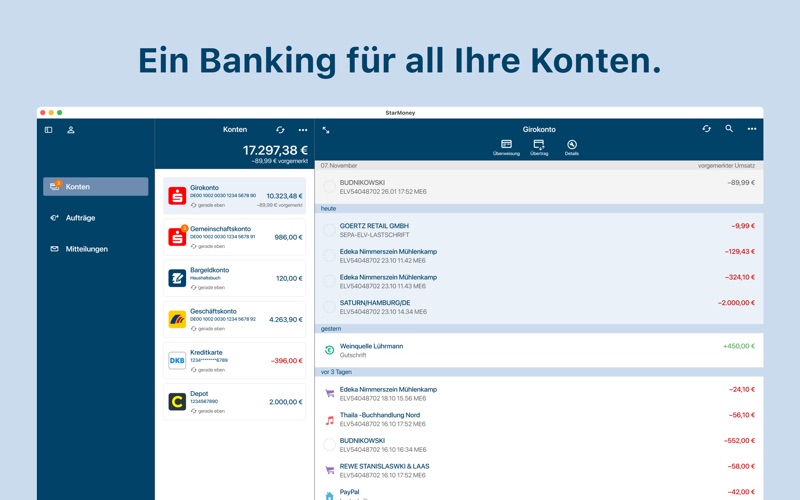Mark the GOERTZ RETAIL GMBH transaction circle

(330, 230)
